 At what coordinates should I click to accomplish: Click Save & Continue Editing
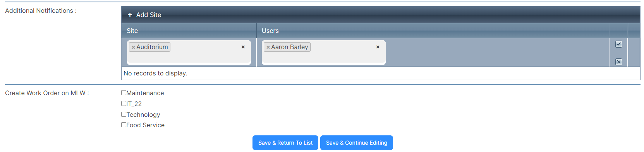(357, 143)
